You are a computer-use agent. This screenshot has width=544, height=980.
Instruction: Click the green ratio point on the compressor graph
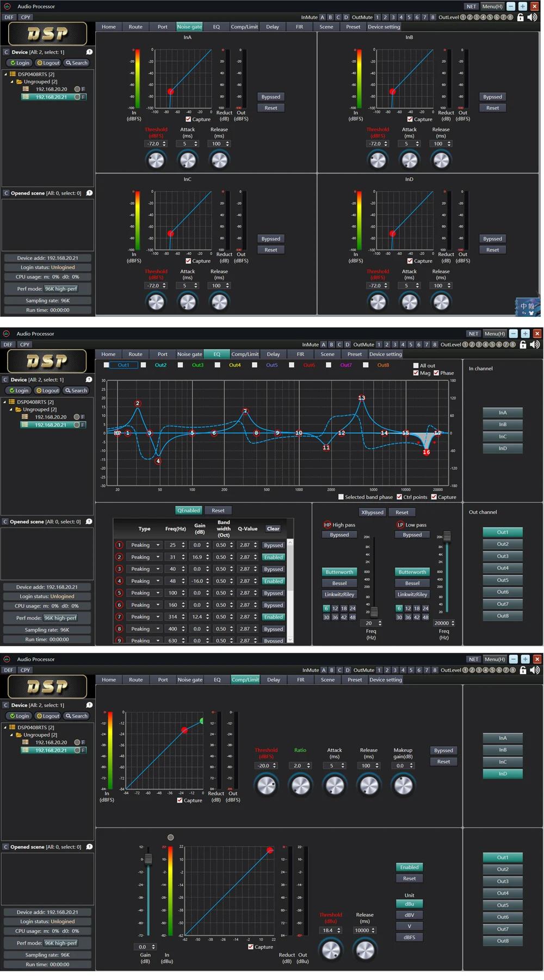(202, 721)
